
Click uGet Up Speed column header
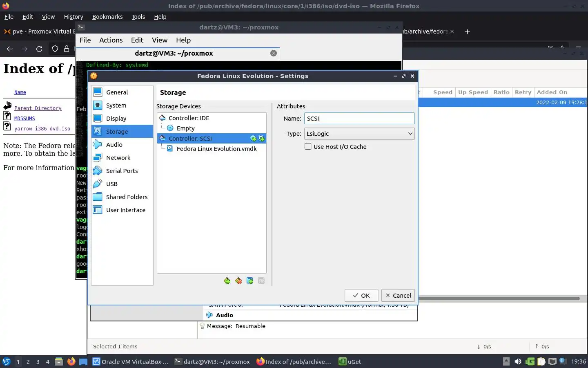[x=473, y=92]
